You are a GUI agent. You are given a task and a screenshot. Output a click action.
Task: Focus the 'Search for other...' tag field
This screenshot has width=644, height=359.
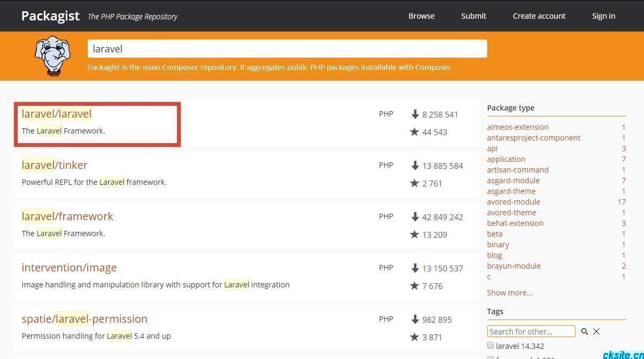(531, 331)
